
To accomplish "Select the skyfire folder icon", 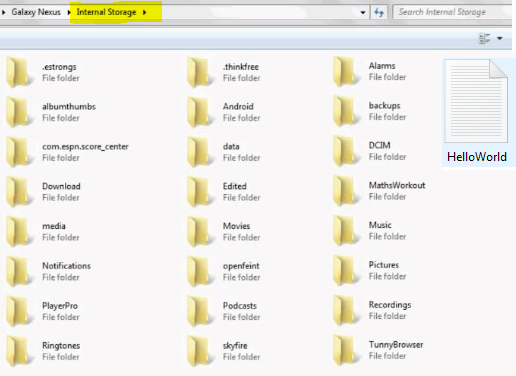I will pyautogui.click(x=201, y=351).
